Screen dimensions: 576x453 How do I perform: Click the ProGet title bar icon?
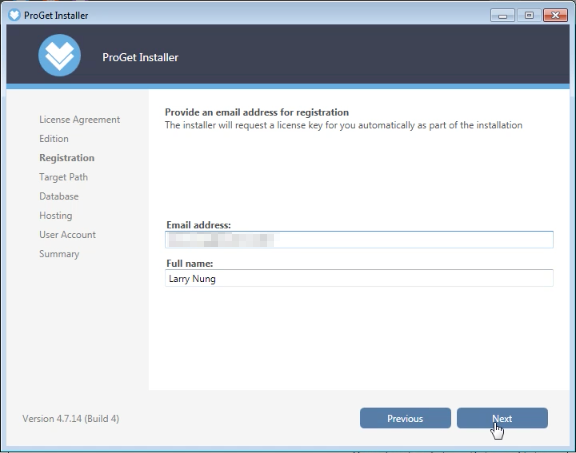(14, 15)
